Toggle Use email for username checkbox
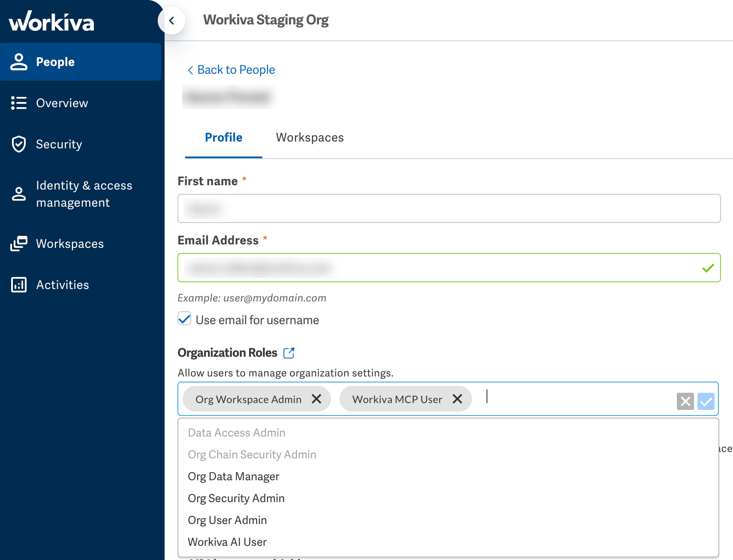733x560 pixels. click(184, 319)
